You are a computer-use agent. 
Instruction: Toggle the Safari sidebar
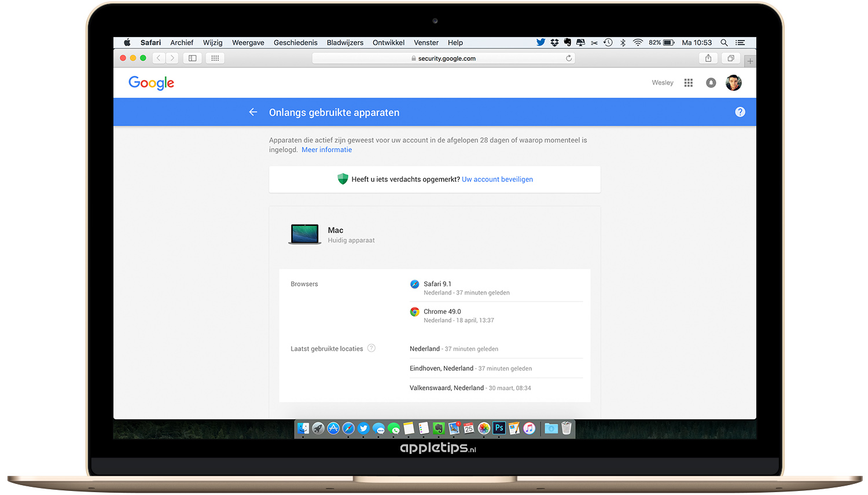tap(193, 58)
